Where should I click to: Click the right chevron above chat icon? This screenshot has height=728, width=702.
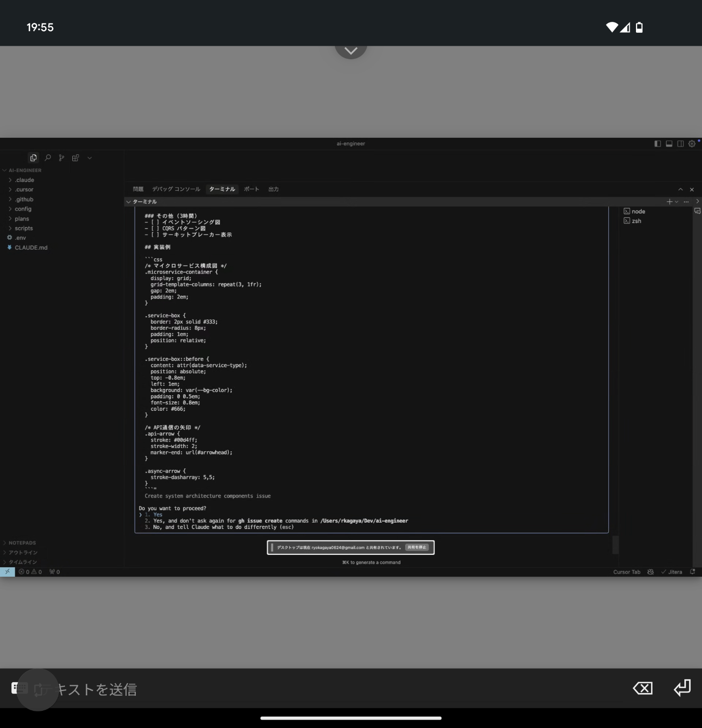(x=697, y=201)
